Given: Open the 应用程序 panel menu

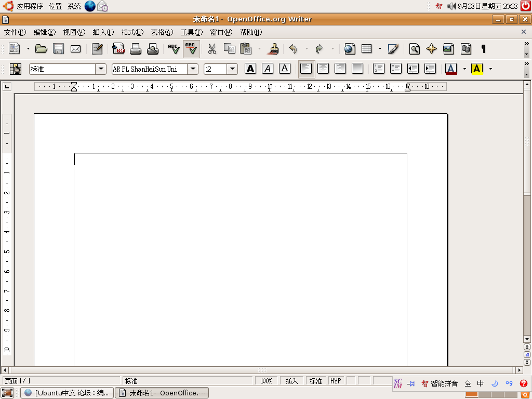Looking at the screenshot, I should click(30, 6).
